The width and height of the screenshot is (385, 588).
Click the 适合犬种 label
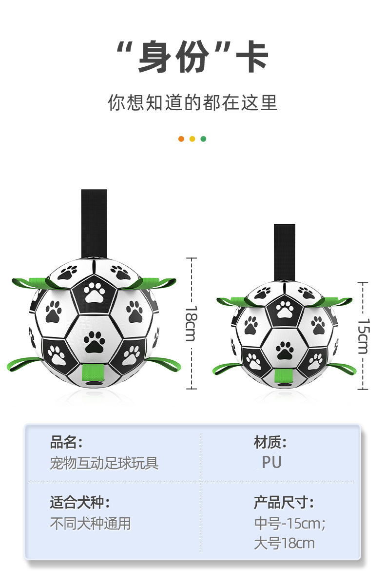pos(79,502)
